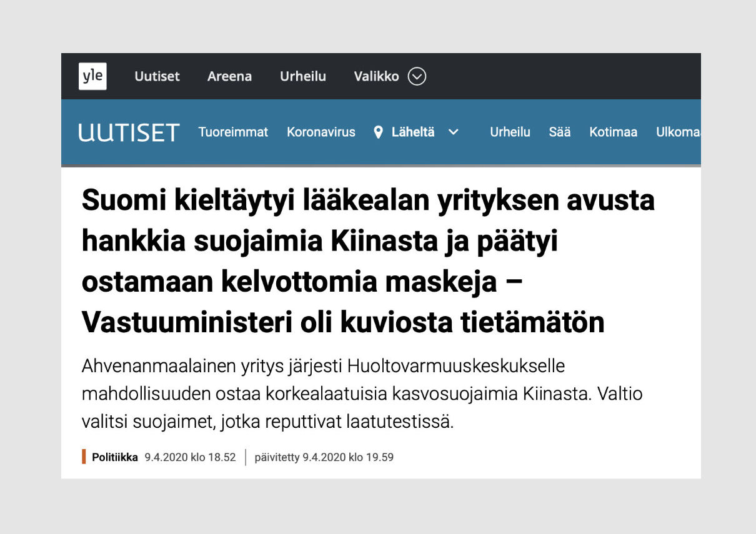The image size is (756, 534).
Task: Open Tuoreimmat news
Action: 233,132
